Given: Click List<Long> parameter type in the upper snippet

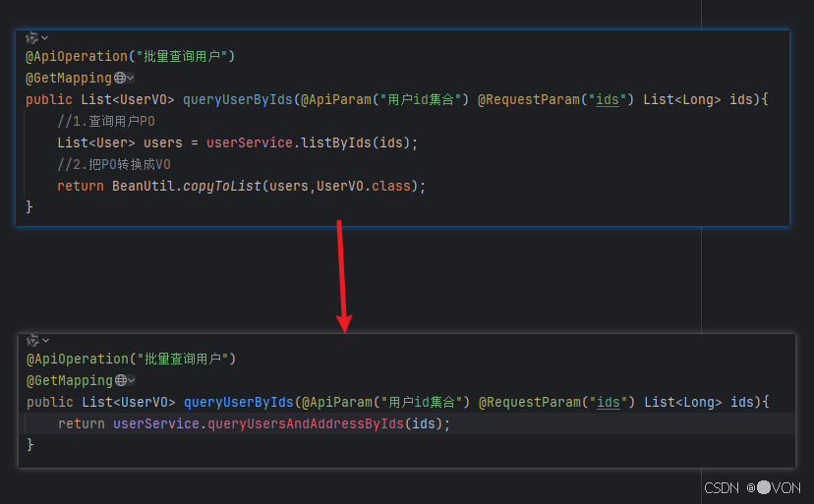Looking at the screenshot, I should pos(682,99).
